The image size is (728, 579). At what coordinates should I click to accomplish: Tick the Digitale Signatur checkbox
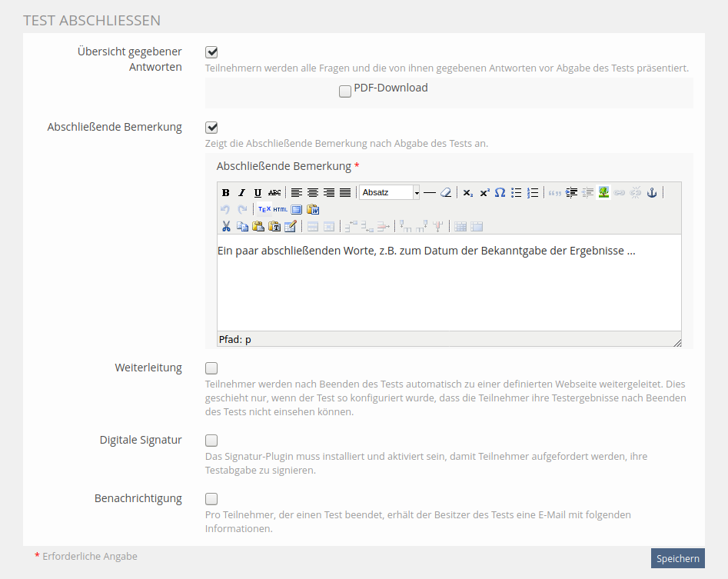211,441
